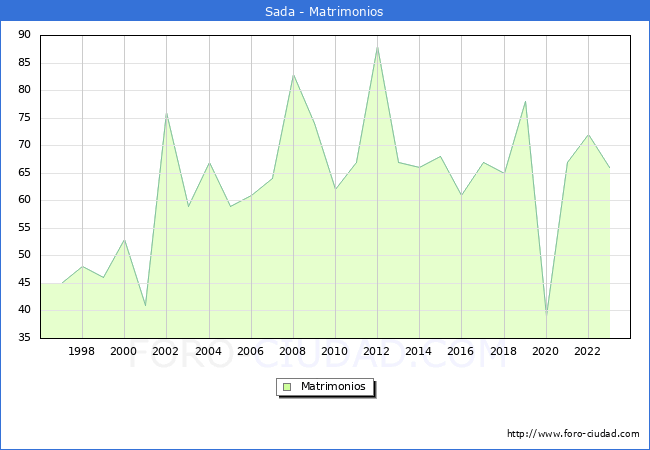Image resolution: width=650 pixels, height=450 pixels.
Task: Click the 2016 x-axis label
Action: [461, 352]
